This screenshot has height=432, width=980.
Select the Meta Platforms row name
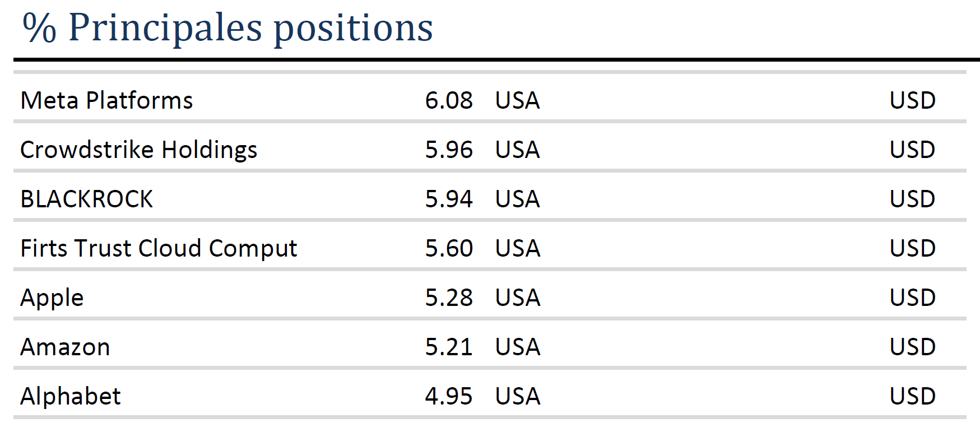click(106, 101)
